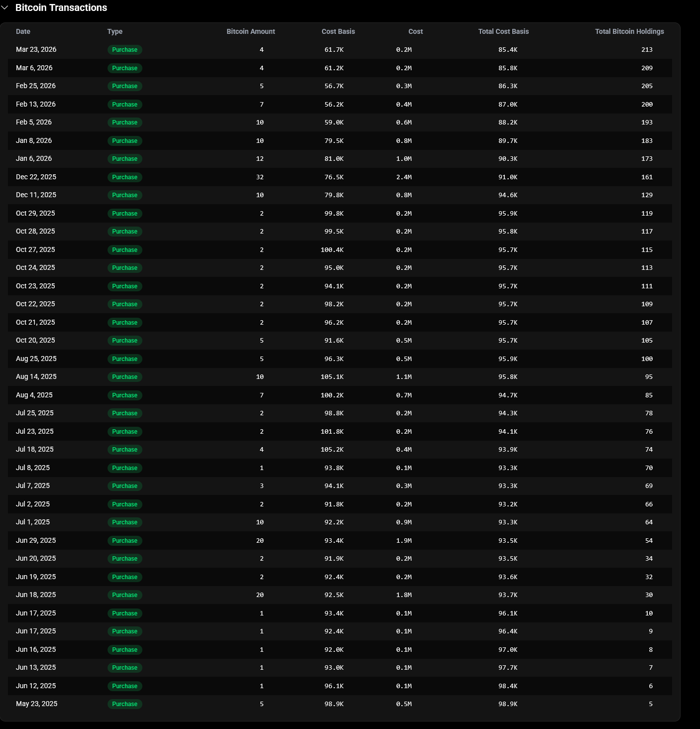Image resolution: width=700 pixels, height=729 pixels.
Task: Click the 1.0M cost value
Action: click(x=404, y=159)
